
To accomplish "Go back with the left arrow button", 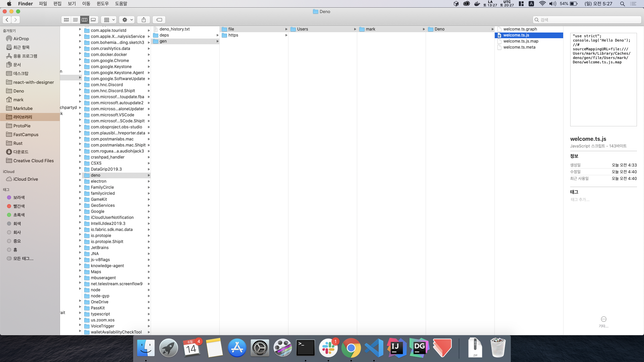I will tap(7, 20).
